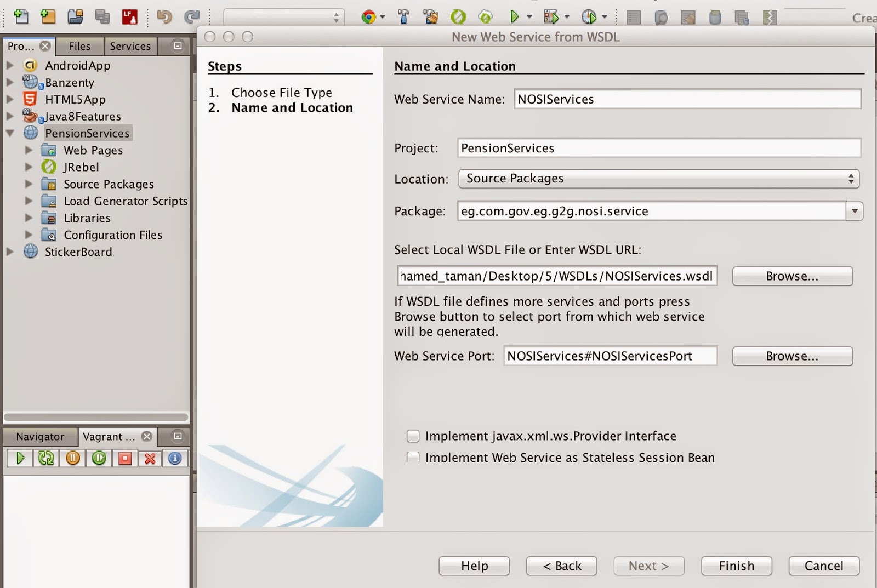This screenshot has height=588, width=877.
Task: Suspend the Vagrant machine with the pause icon
Action: click(x=72, y=459)
